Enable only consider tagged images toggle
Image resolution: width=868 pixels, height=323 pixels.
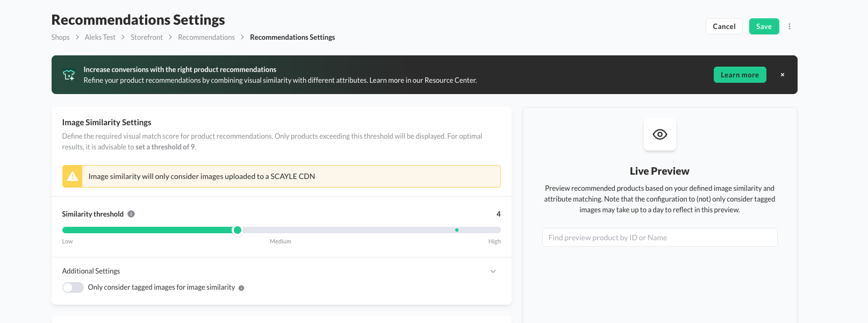pyautogui.click(x=73, y=288)
